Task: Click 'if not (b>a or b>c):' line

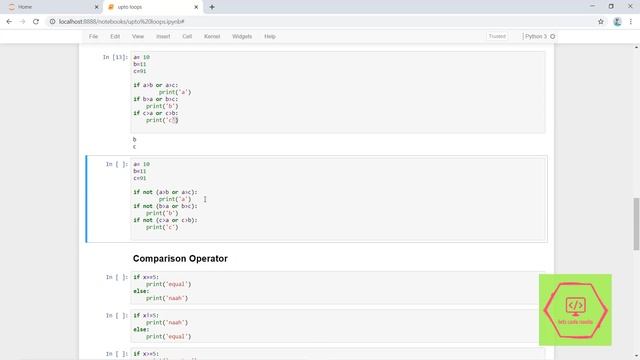Action: 165,206
